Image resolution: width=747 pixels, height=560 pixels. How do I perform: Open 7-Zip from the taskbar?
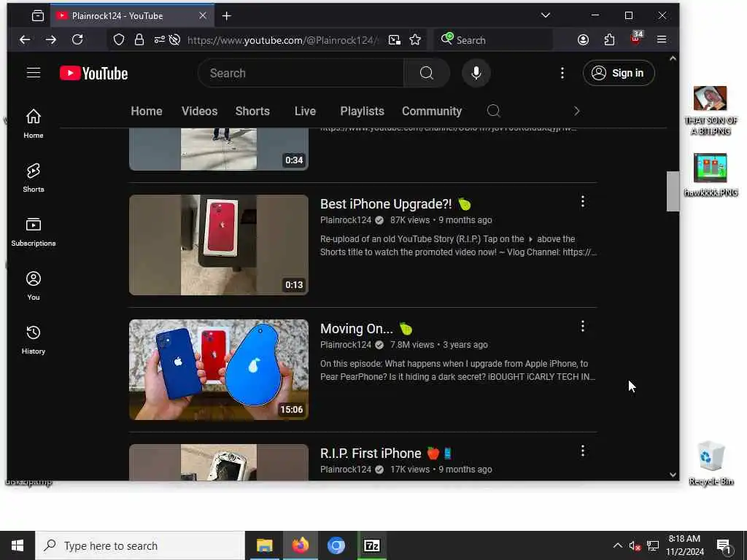[371, 545]
